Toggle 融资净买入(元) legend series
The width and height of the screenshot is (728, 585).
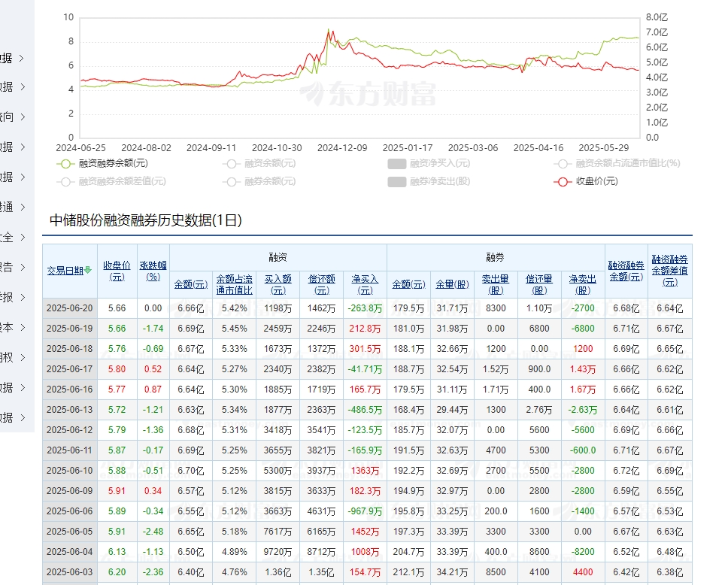coord(429,163)
